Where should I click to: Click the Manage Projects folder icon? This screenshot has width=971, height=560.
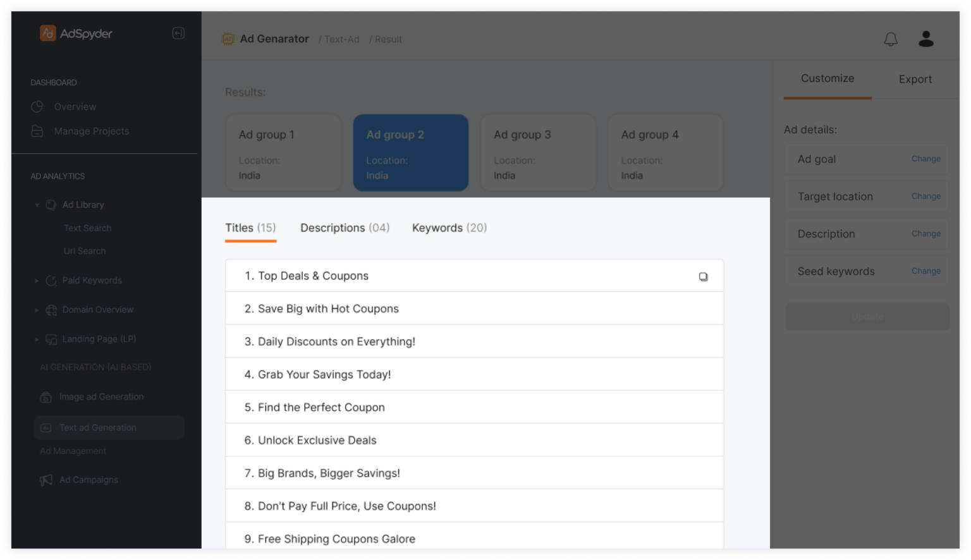pos(37,131)
